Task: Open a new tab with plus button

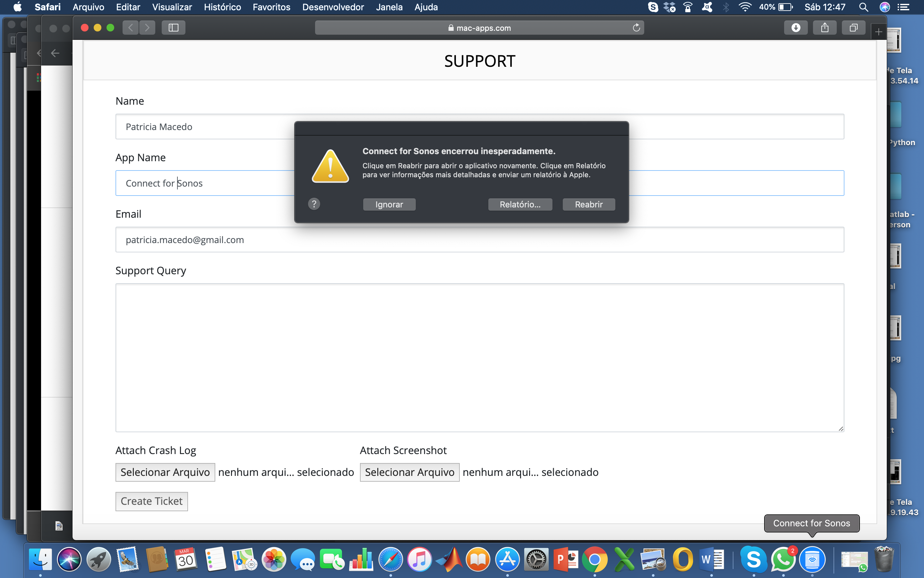Action: click(x=878, y=31)
